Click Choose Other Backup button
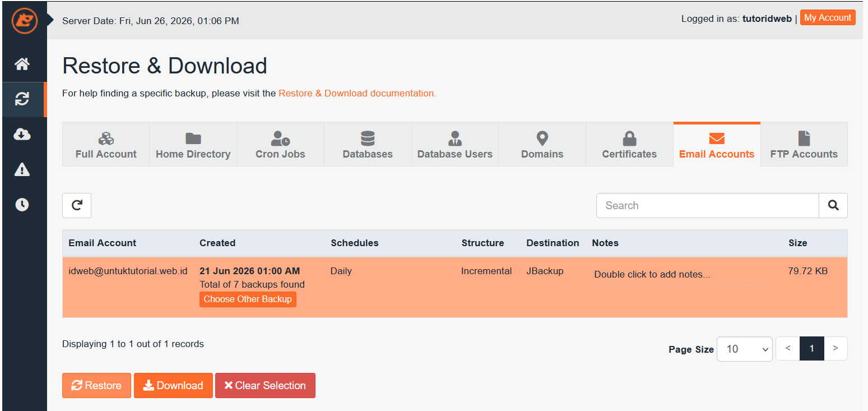Viewport: 868px width, 411px height. 248,299
